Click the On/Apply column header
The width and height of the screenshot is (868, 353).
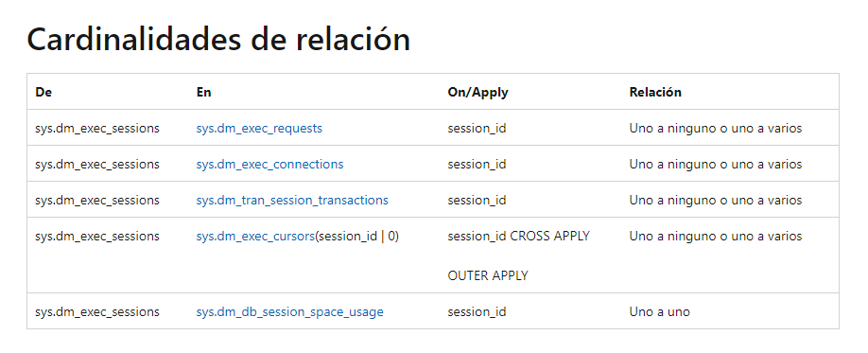coord(477,92)
